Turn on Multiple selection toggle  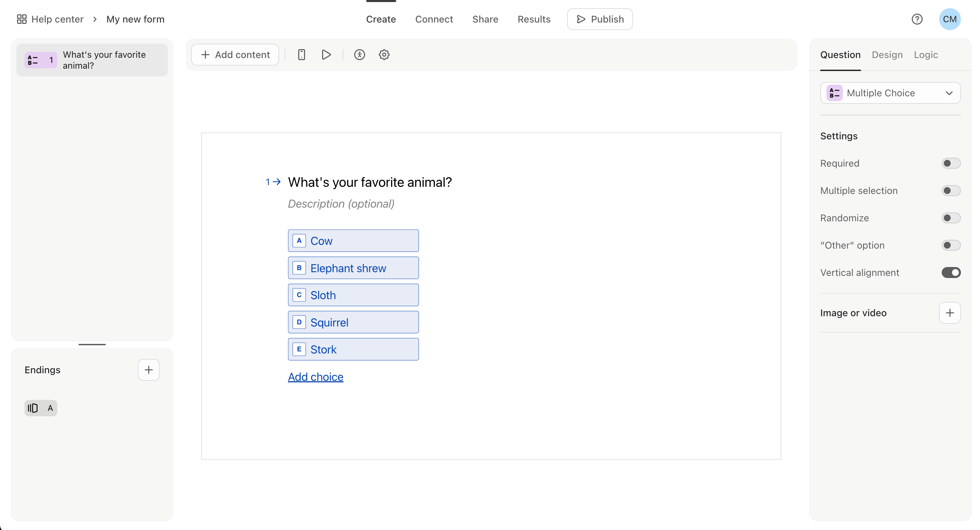pyautogui.click(x=951, y=190)
